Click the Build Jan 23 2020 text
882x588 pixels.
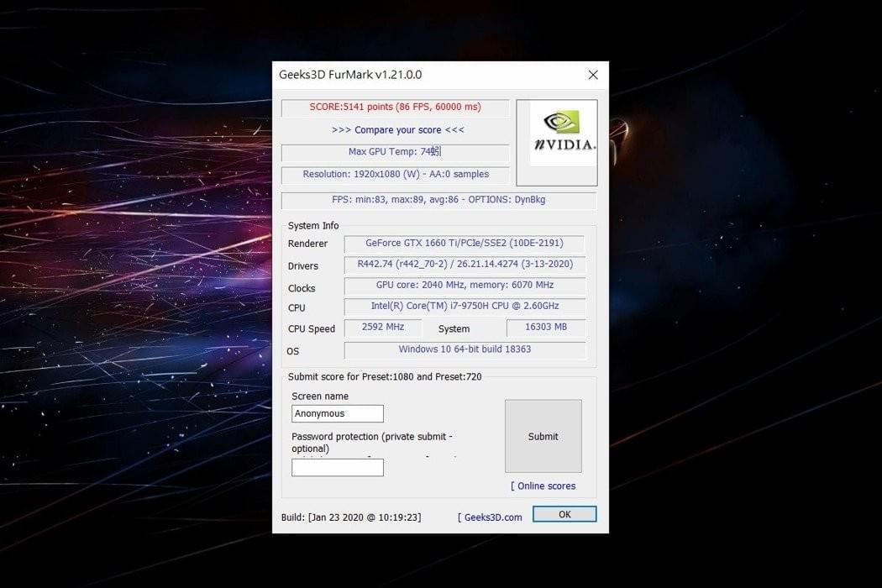tap(351, 517)
